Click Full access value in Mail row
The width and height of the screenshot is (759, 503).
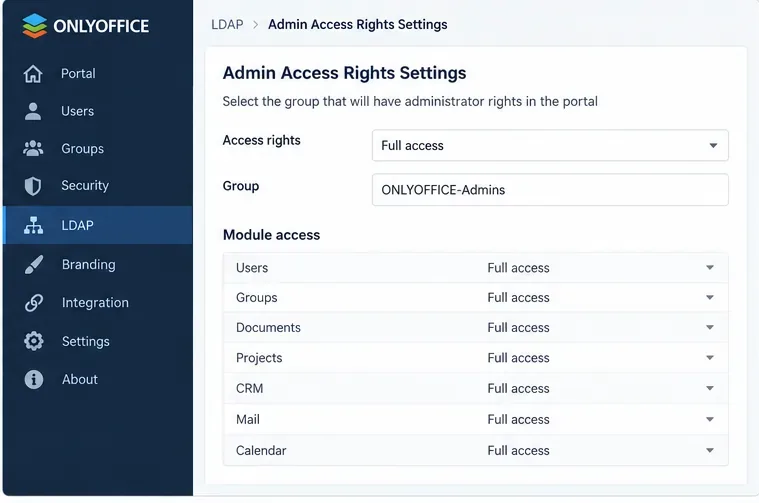pos(518,419)
